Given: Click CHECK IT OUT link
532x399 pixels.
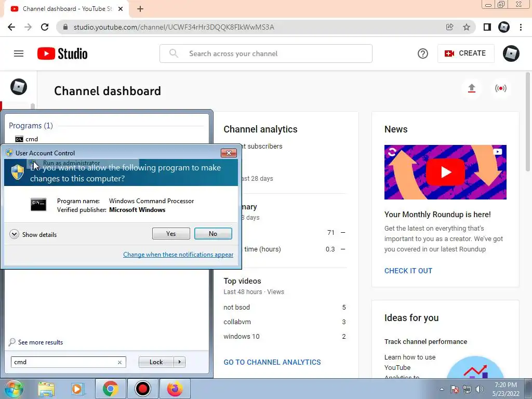Looking at the screenshot, I should [x=408, y=271].
